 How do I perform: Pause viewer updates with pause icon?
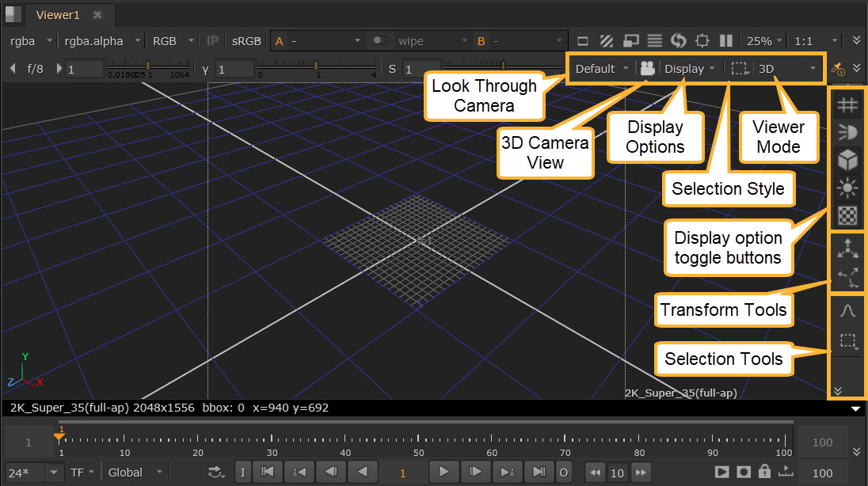pyautogui.click(x=726, y=41)
